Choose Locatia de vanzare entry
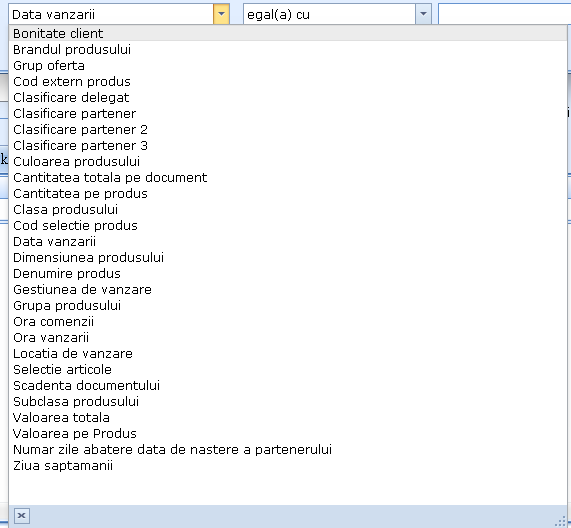This screenshot has width=571, height=528. [288, 354]
